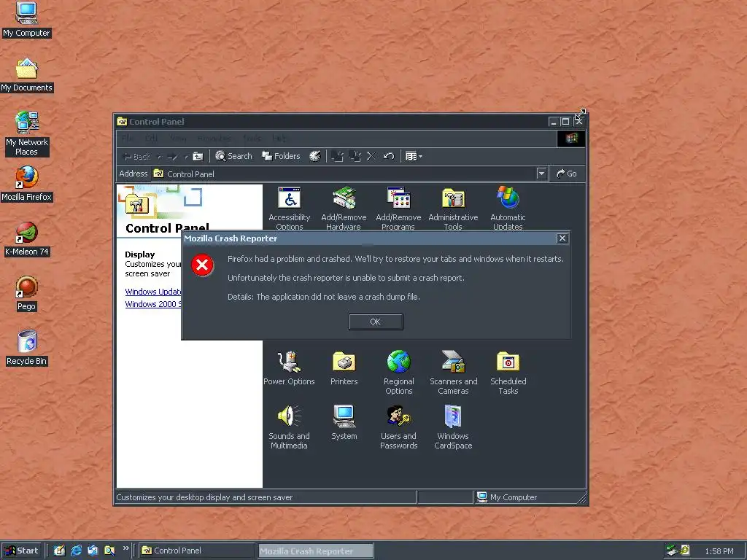Click the Move To toolbar icon
This screenshot has width=747, height=560.
337,156
